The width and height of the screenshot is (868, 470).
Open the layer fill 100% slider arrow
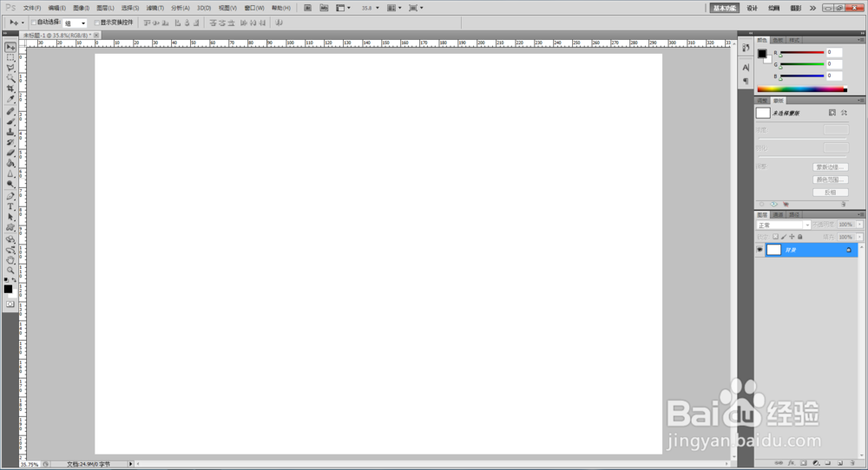tap(859, 237)
